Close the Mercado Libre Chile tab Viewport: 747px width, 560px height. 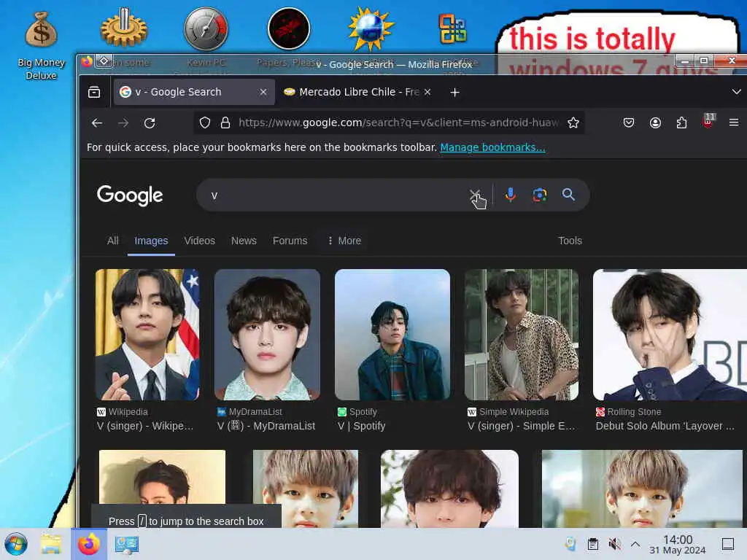(427, 92)
